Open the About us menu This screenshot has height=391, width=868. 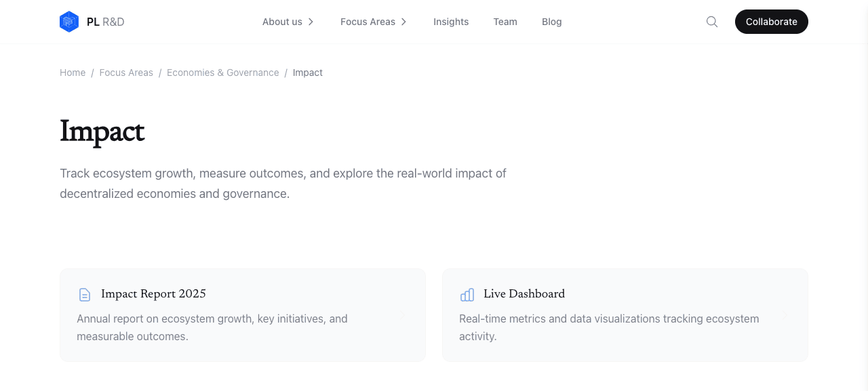[288, 22]
